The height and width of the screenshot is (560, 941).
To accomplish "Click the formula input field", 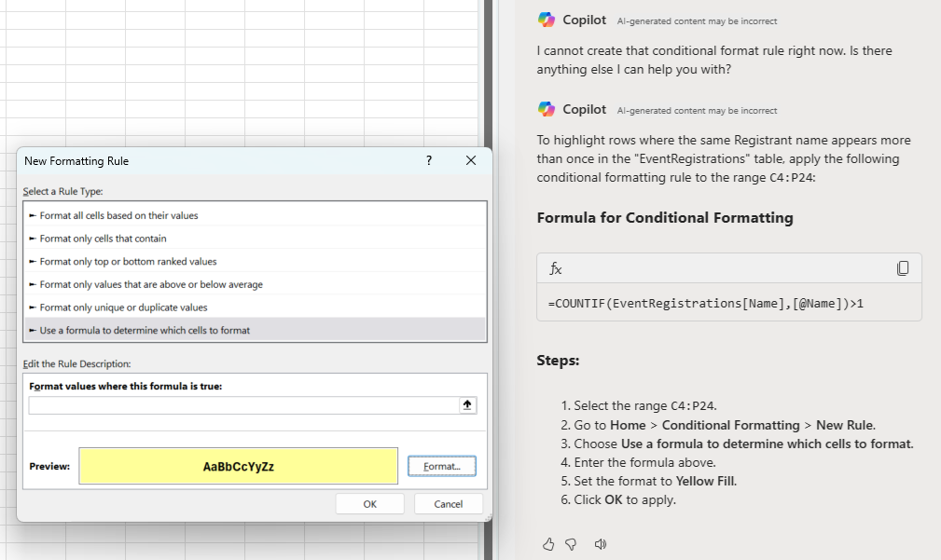I will coord(243,405).
